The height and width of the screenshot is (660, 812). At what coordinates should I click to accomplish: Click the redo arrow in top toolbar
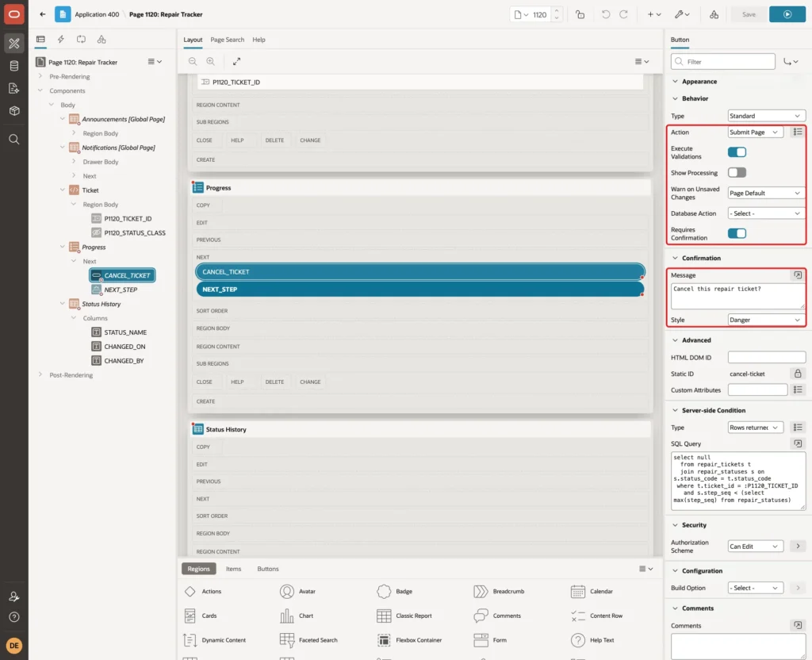(x=623, y=14)
